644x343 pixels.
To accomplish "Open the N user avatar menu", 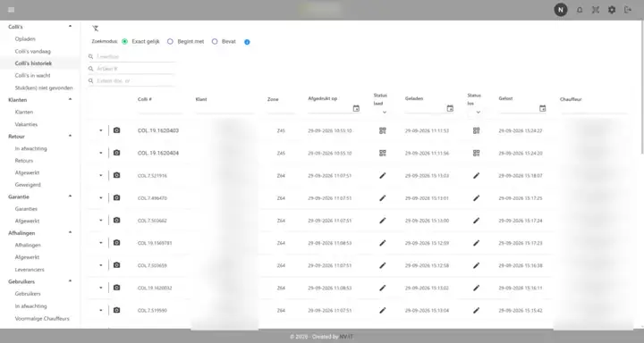I will pos(561,10).
